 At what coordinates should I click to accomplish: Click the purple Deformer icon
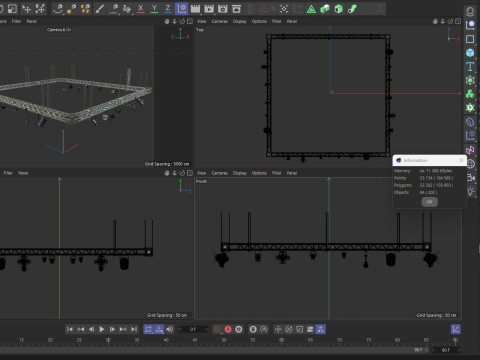click(470, 122)
